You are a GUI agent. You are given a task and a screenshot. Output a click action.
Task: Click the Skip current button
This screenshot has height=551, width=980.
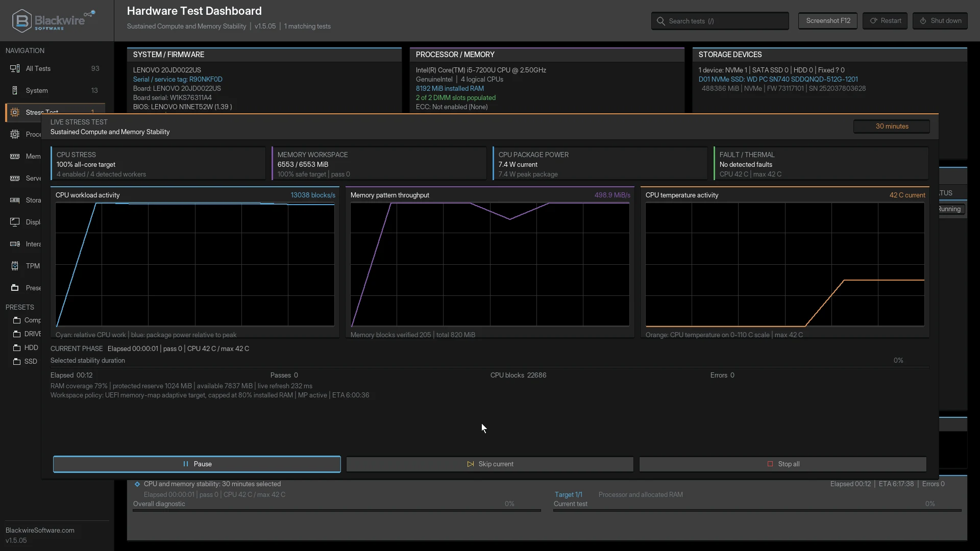coord(490,464)
